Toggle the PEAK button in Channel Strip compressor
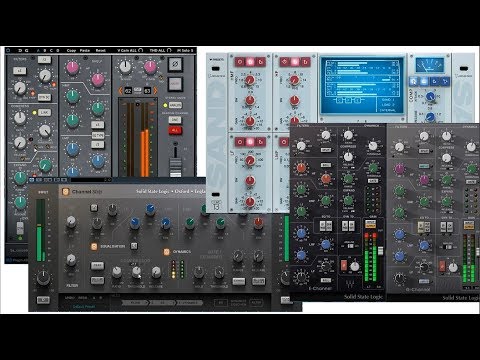 click(x=97, y=266)
